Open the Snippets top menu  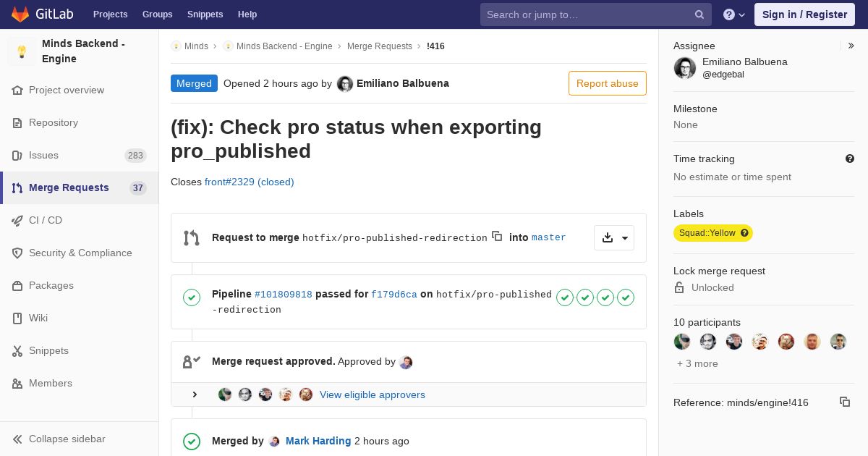click(x=205, y=14)
